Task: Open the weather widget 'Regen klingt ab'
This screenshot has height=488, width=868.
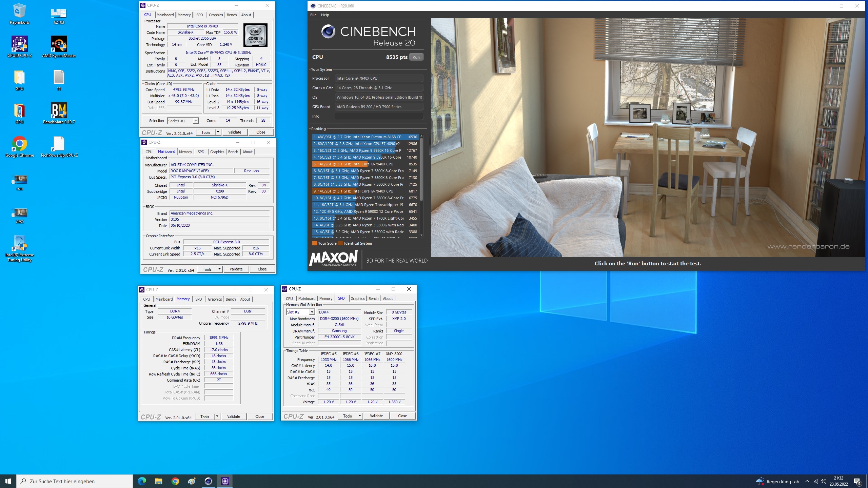Action: pos(777,482)
